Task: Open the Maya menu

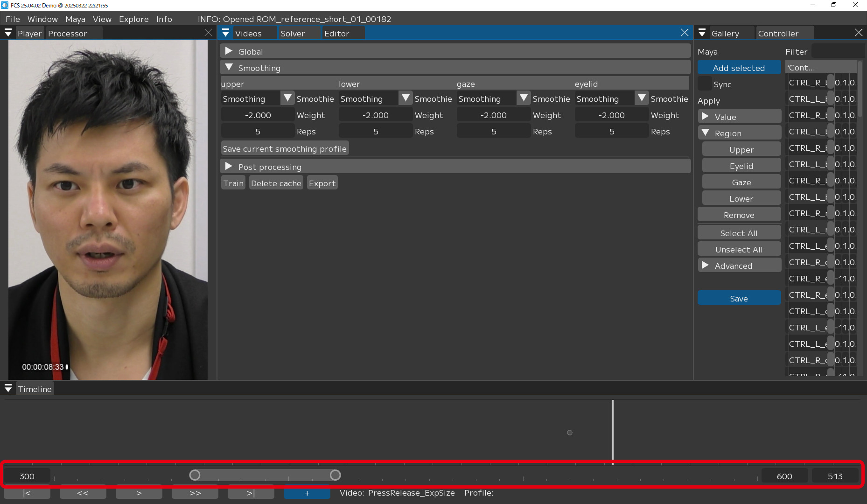Action: 75,19
